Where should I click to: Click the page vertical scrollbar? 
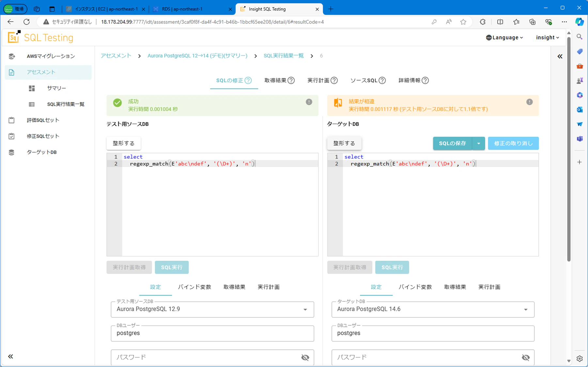point(569,148)
